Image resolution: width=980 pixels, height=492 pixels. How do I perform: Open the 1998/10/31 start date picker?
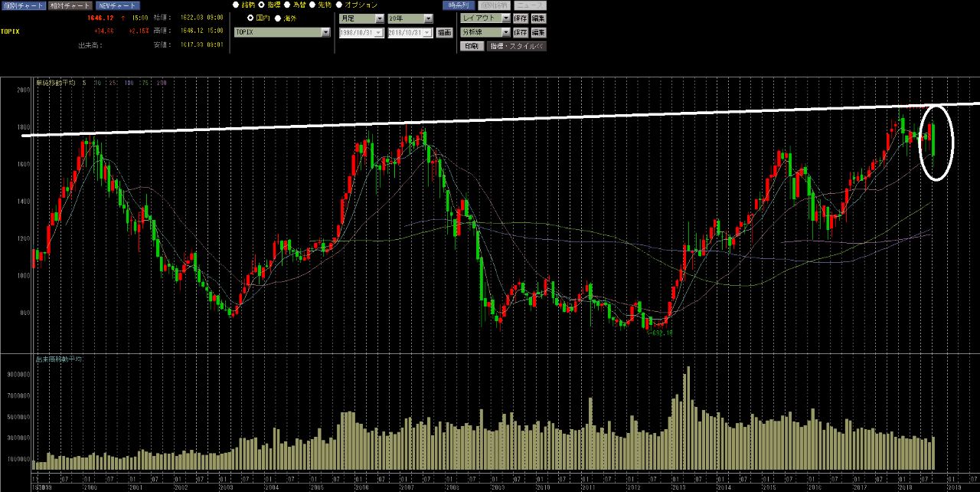pyautogui.click(x=379, y=33)
